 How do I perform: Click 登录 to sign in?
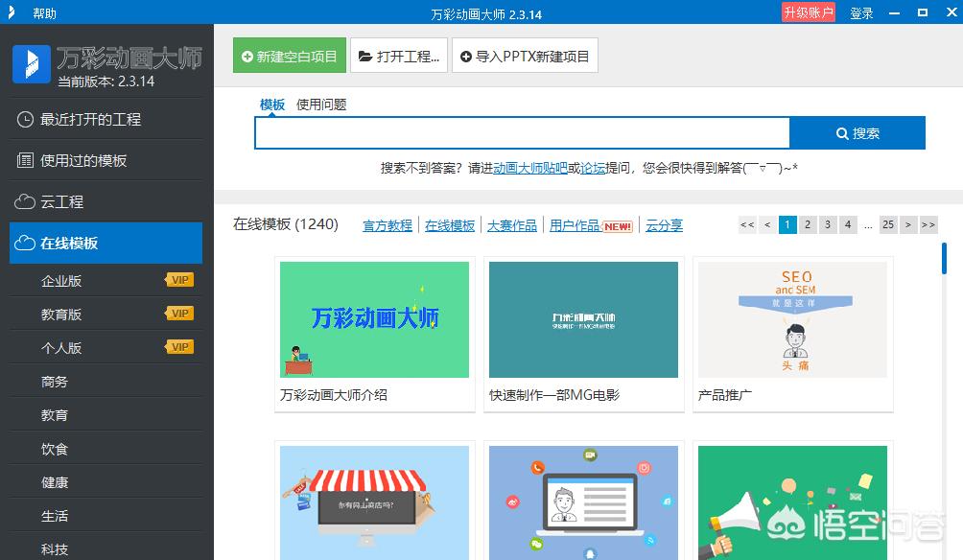pyautogui.click(x=861, y=12)
